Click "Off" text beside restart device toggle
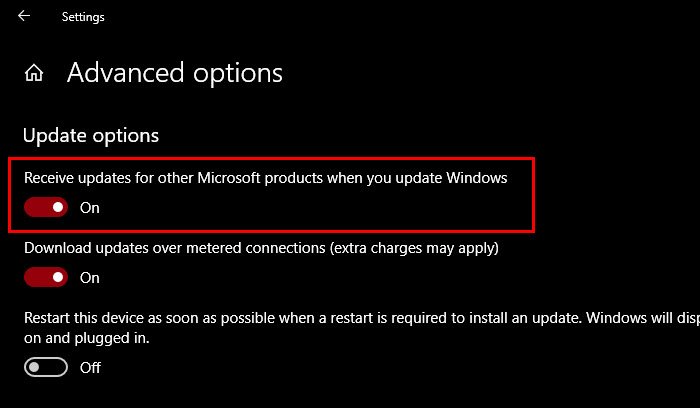The height and width of the screenshot is (408, 700). coord(90,368)
